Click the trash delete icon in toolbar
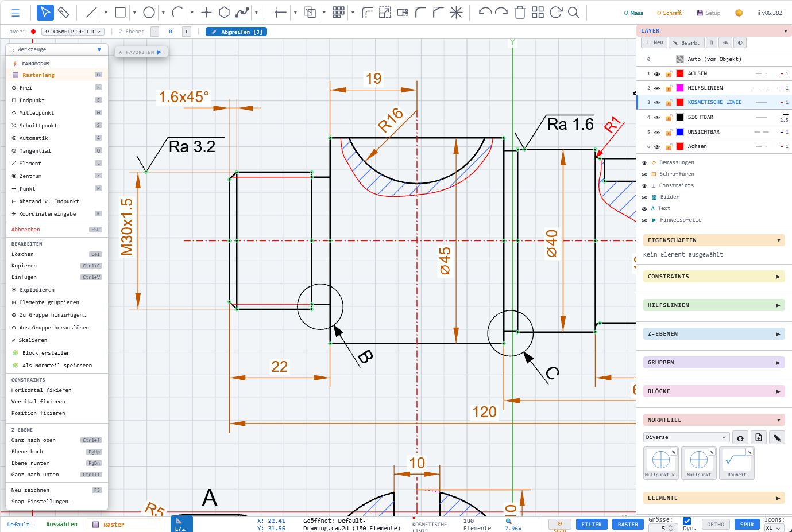The image size is (792, 532). tap(520, 13)
